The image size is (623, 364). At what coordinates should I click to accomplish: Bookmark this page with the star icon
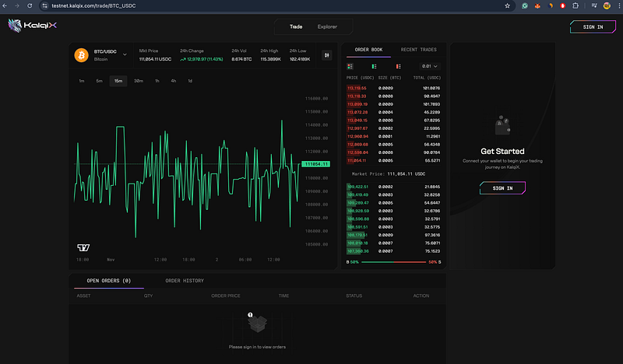pyautogui.click(x=508, y=5)
